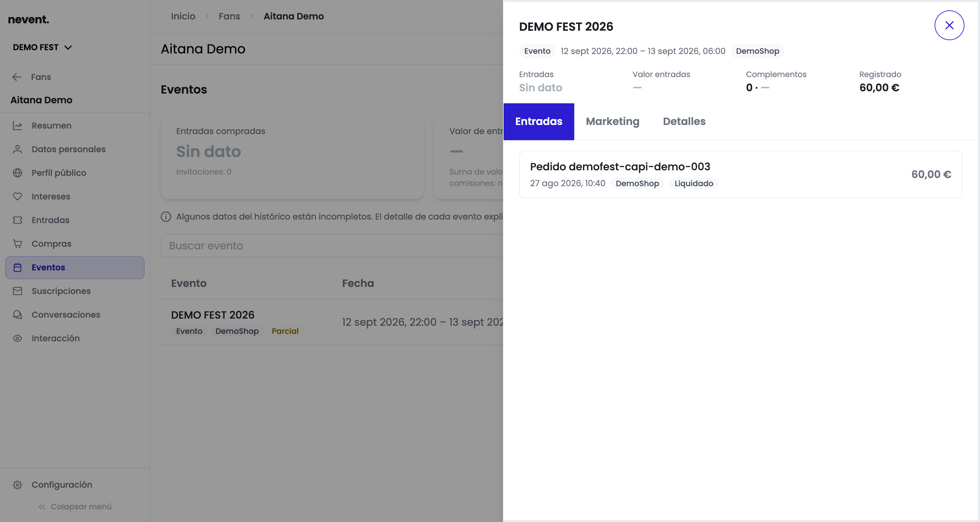
Task: Open Suscripciones in the sidebar menu
Action: tap(75, 291)
